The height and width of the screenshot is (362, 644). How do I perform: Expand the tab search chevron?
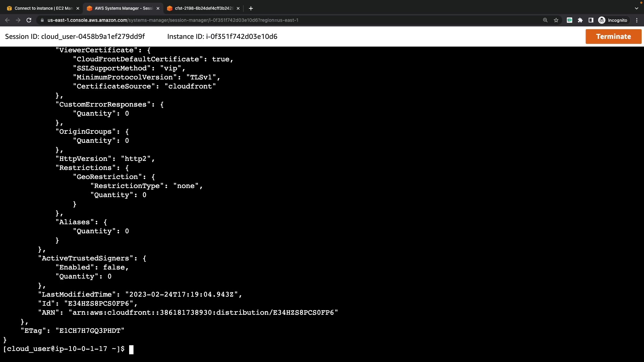pyautogui.click(x=637, y=8)
